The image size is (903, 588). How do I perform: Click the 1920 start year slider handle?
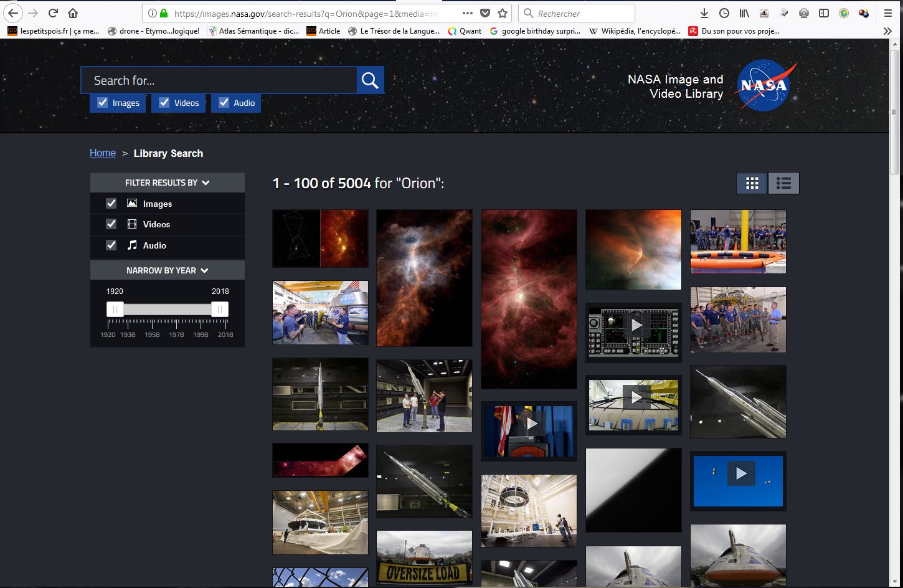115,310
